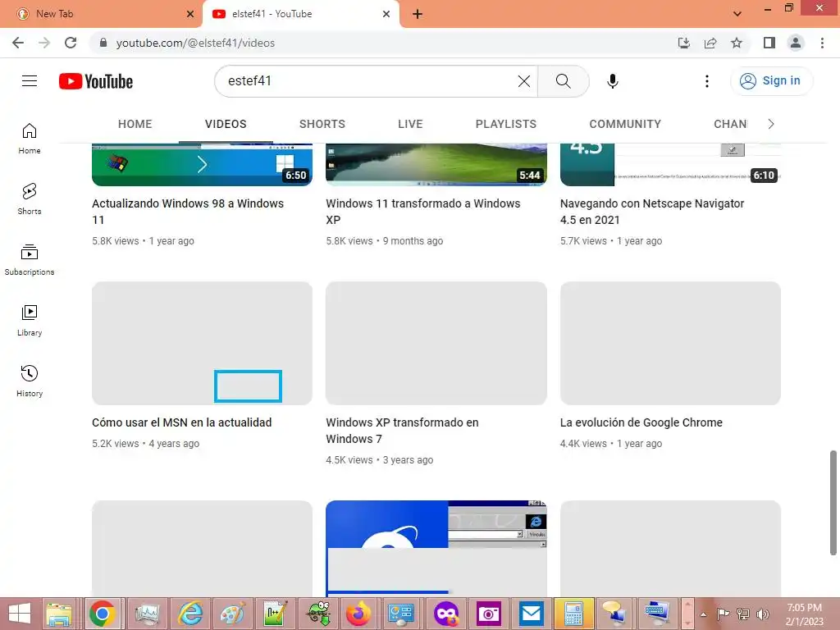This screenshot has height=630, width=840.
Task: Open Windows XP transformado en Windows 7 title
Action: (x=402, y=430)
